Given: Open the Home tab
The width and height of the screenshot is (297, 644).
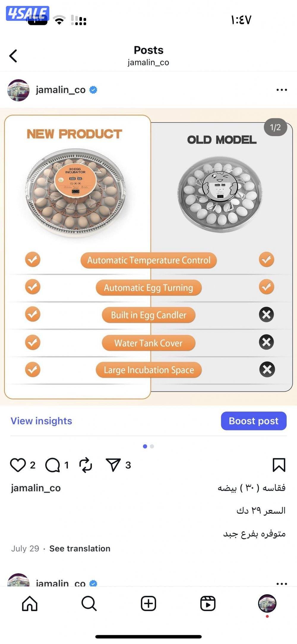Looking at the screenshot, I should pyautogui.click(x=30, y=604).
